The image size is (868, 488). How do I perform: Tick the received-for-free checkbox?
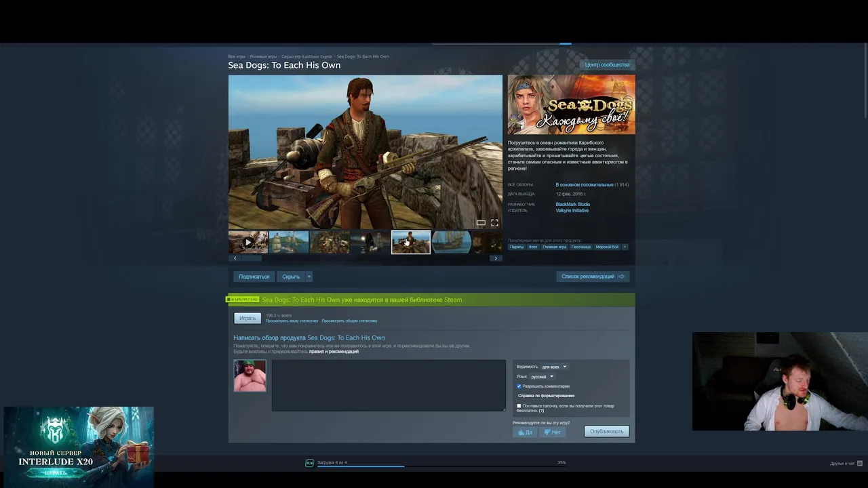point(519,406)
